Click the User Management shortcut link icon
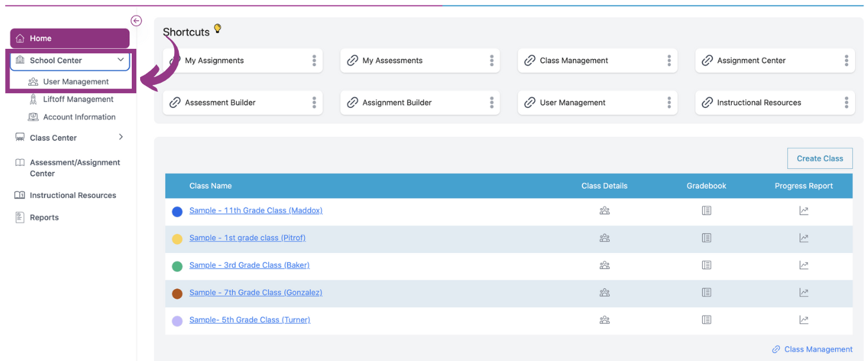Screen dimensions: 868x361 click(530, 102)
